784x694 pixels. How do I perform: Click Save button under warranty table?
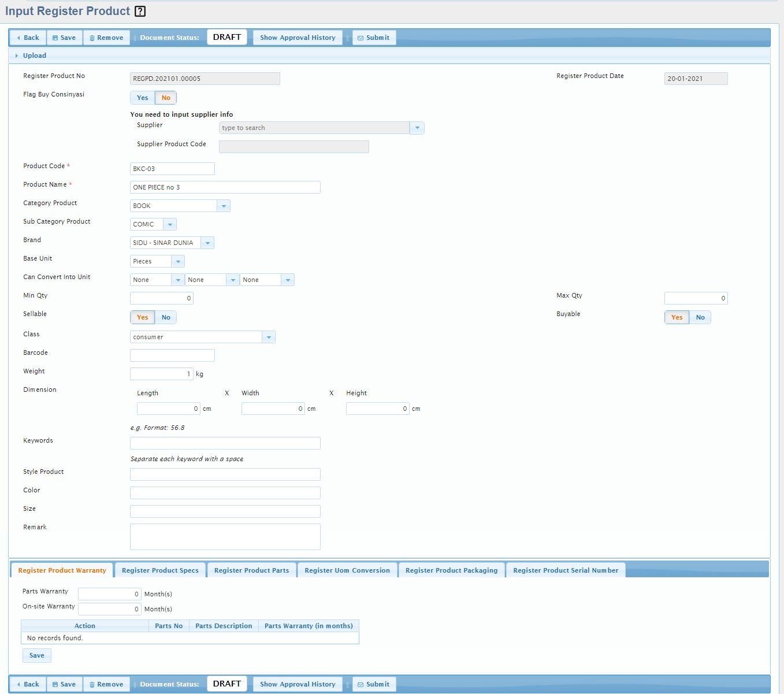click(37, 655)
